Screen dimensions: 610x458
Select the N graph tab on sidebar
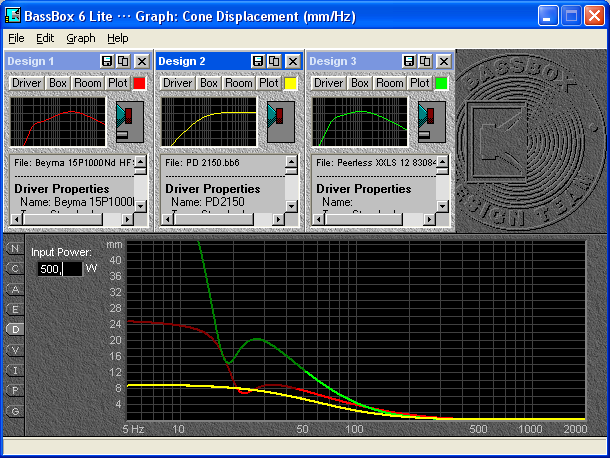[15, 249]
